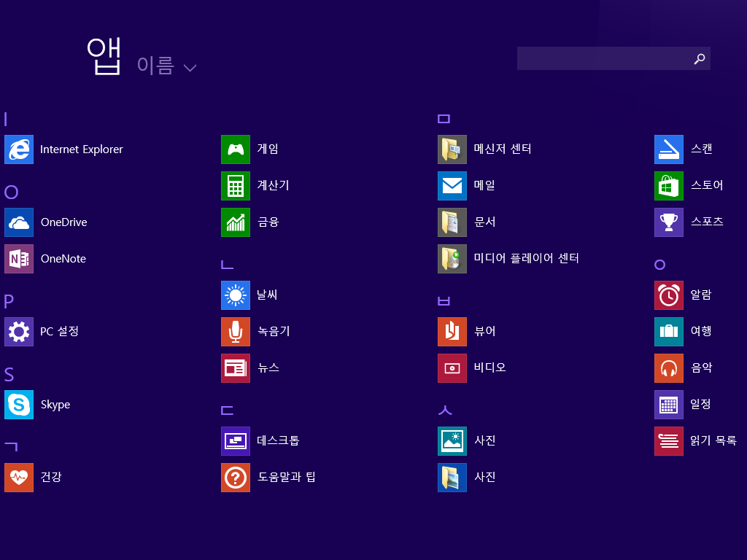
Task: Open the 스포츠 trophy icon
Action: (669, 222)
